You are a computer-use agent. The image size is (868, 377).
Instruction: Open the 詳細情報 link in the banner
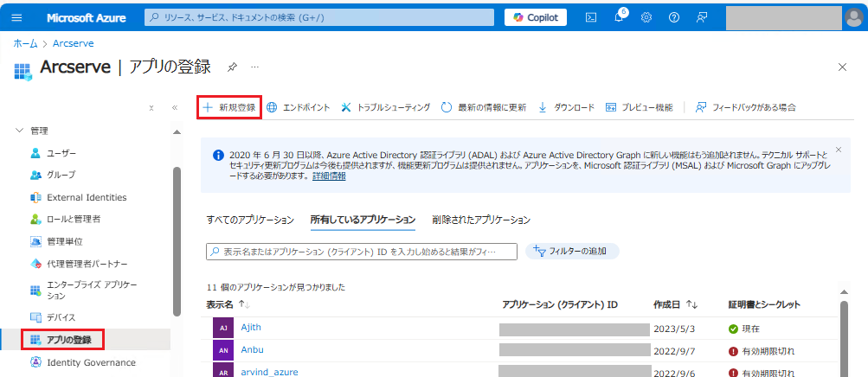(329, 176)
